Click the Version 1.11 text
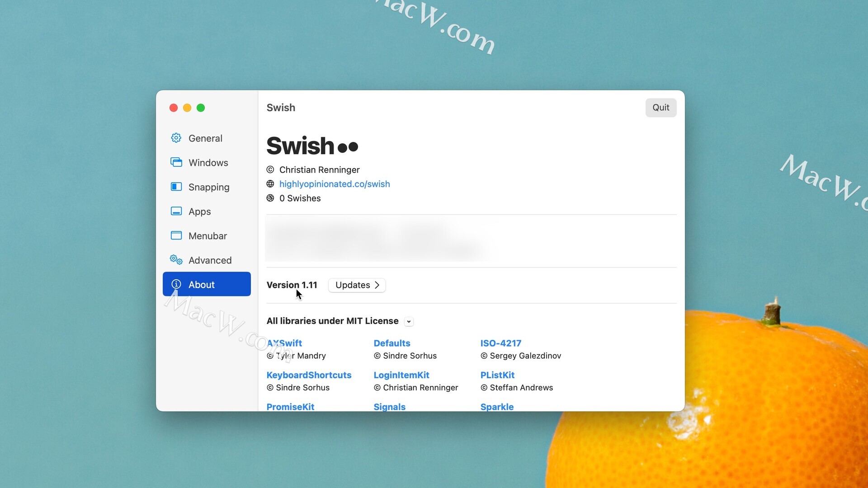This screenshot has width=868, height=488. 292,285
